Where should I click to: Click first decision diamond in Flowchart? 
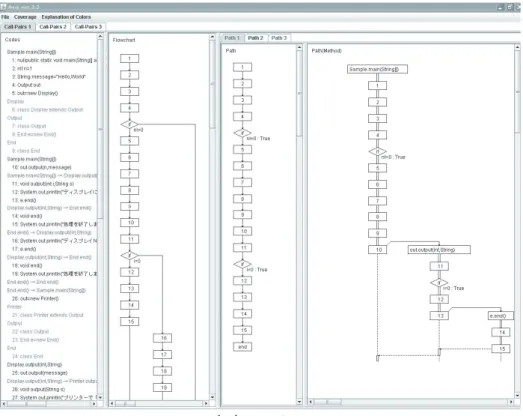click(x=129, y=124)
